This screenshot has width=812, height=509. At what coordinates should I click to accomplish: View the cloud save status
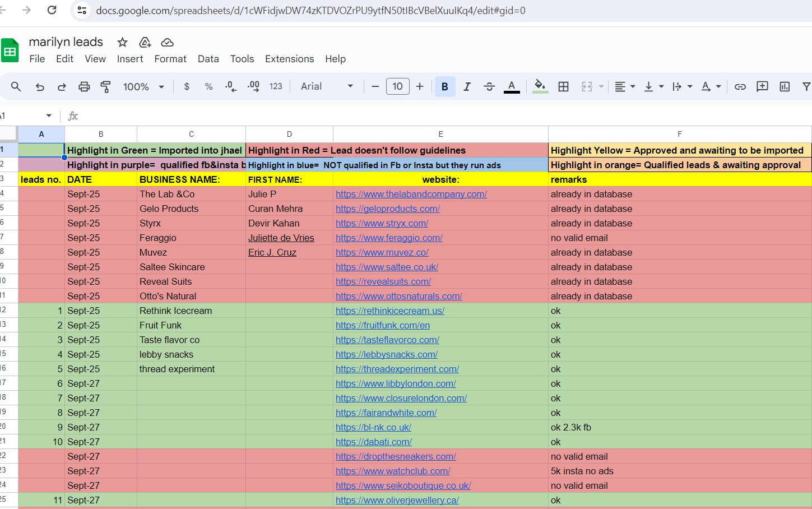(x=167, y=42)
